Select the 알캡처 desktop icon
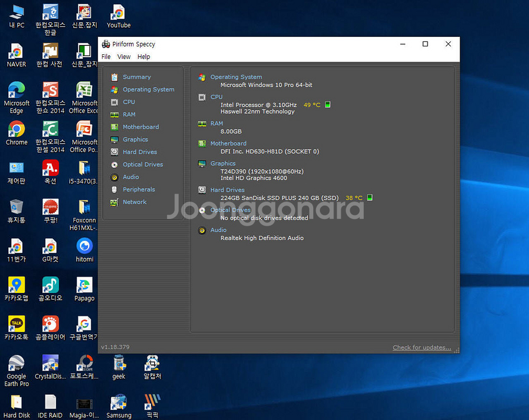The image size is (529, 420). 152,367
